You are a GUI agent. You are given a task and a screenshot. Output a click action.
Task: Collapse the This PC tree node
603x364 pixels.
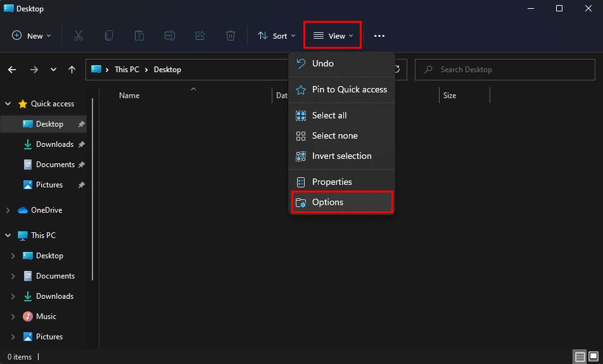pyautogui.click(x=8, y=235)
